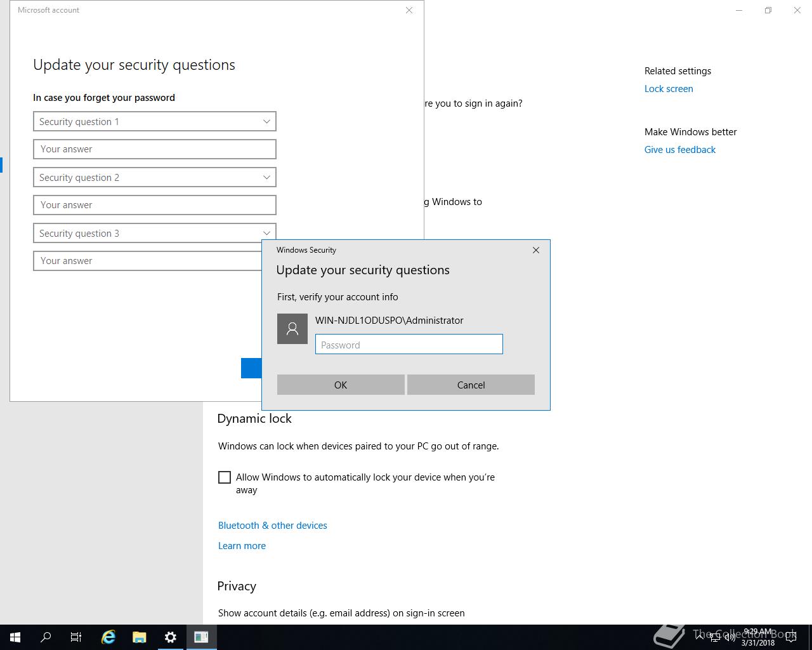
Task: Launch Internet Explorer from taskbar
Action: (108, 637)
